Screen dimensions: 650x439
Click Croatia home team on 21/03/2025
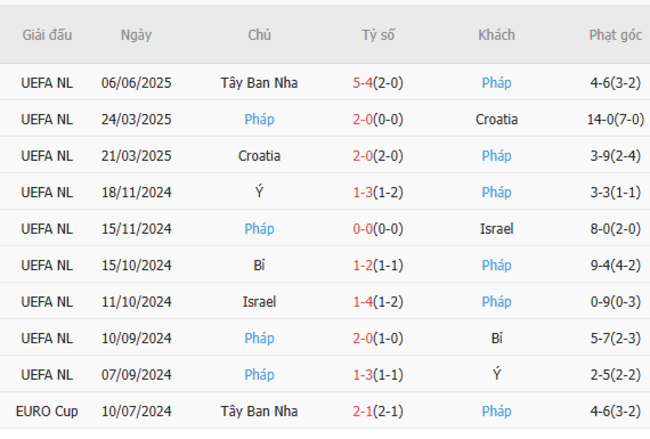click(259, 156)
